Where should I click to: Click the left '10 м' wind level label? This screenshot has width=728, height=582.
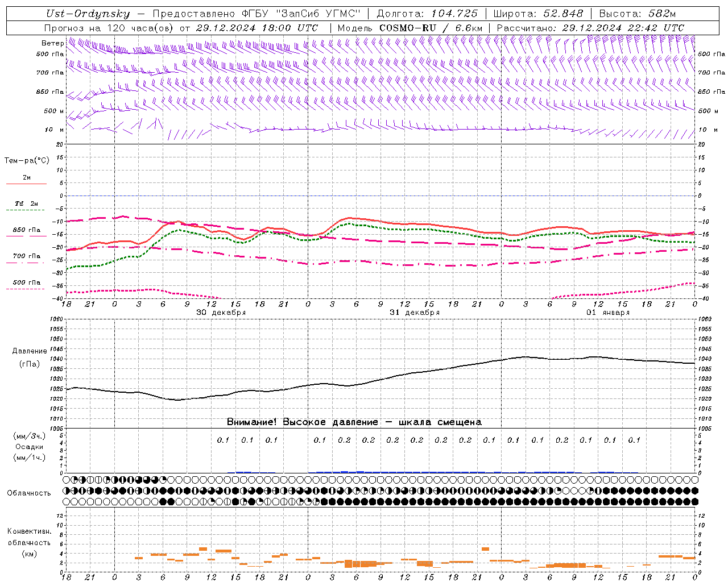pos(55,130)
